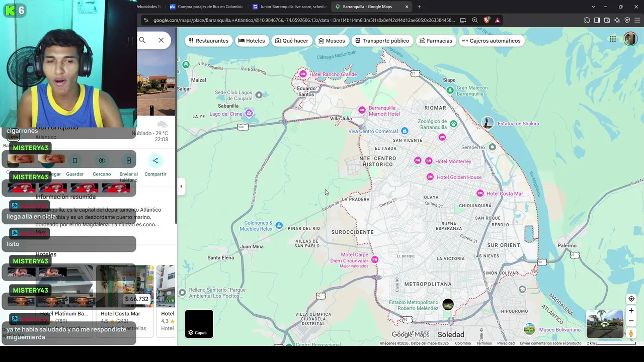
Task: Zoom out of the map
Action: 631,321
